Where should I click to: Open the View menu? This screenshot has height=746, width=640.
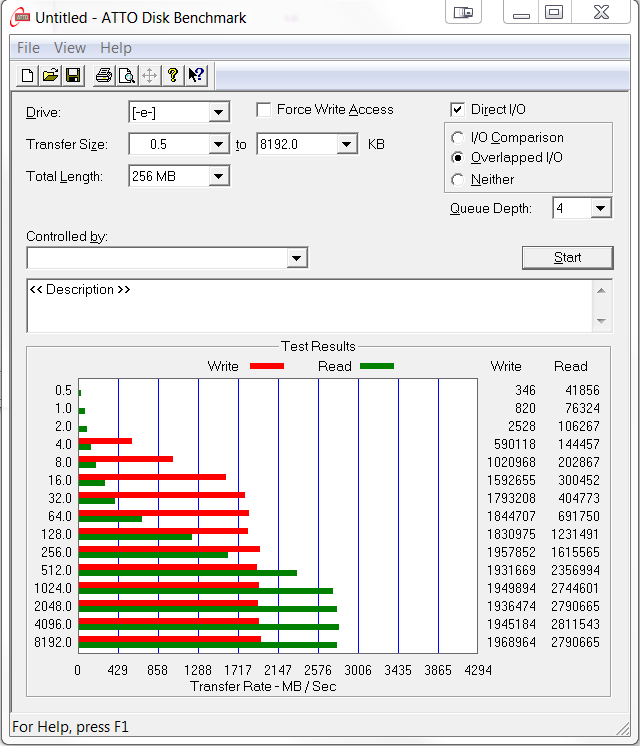click(x=70, y=48)
